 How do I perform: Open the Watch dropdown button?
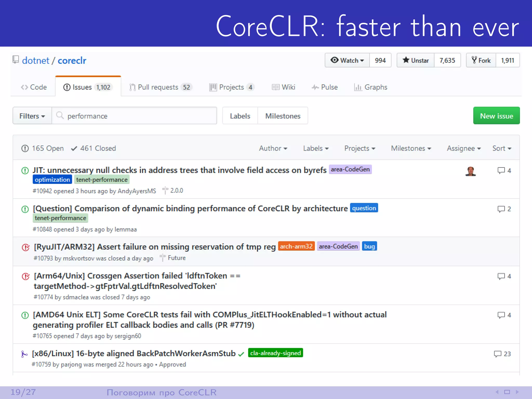click(x=347, y=60)
